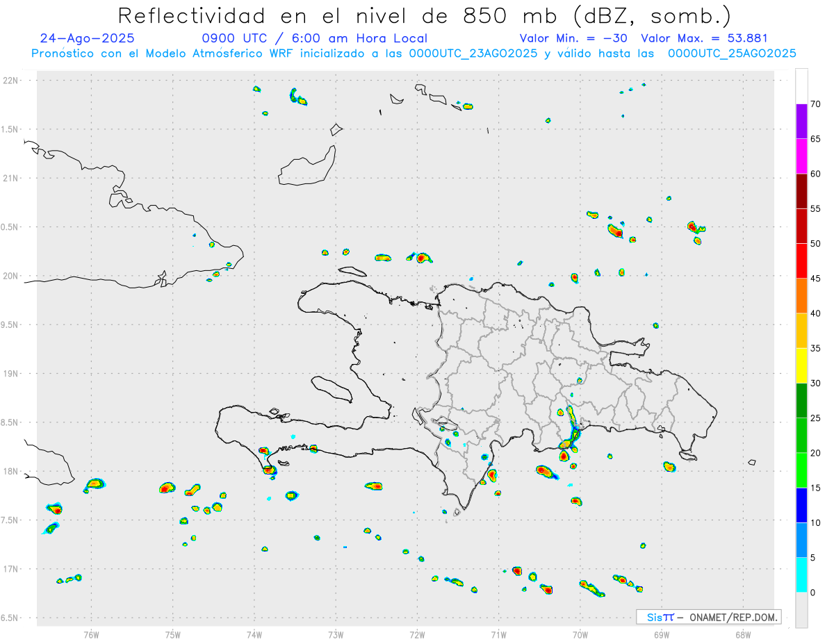Click the 'Valor Min. = -30' text
This screenshot has width=834, height=644.
click(575, 38)
